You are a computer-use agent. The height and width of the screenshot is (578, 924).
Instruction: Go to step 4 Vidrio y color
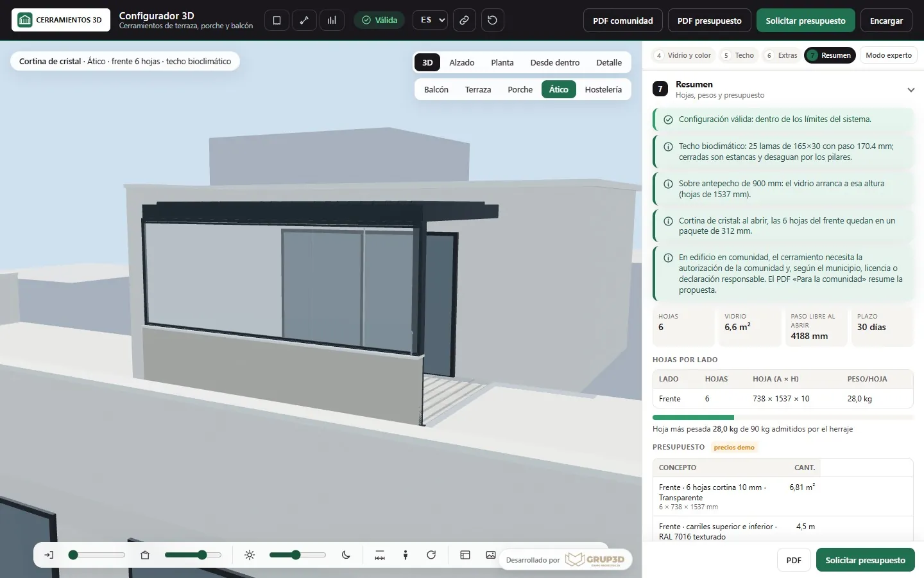683,55
